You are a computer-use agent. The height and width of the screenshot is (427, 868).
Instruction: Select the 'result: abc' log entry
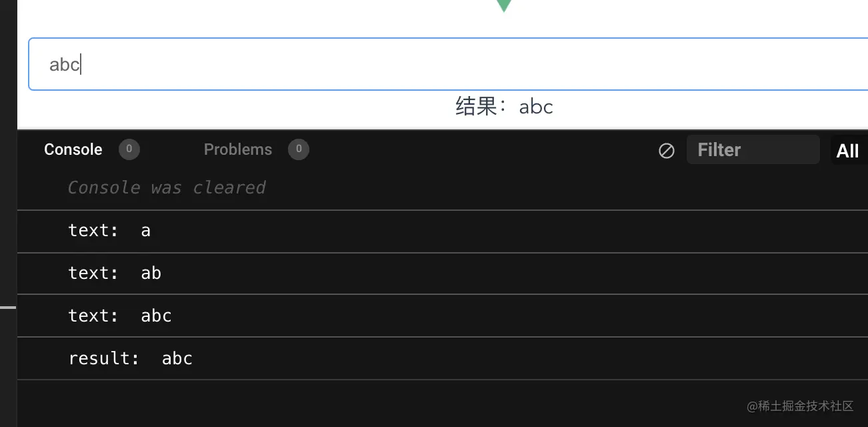coord(443,358)
